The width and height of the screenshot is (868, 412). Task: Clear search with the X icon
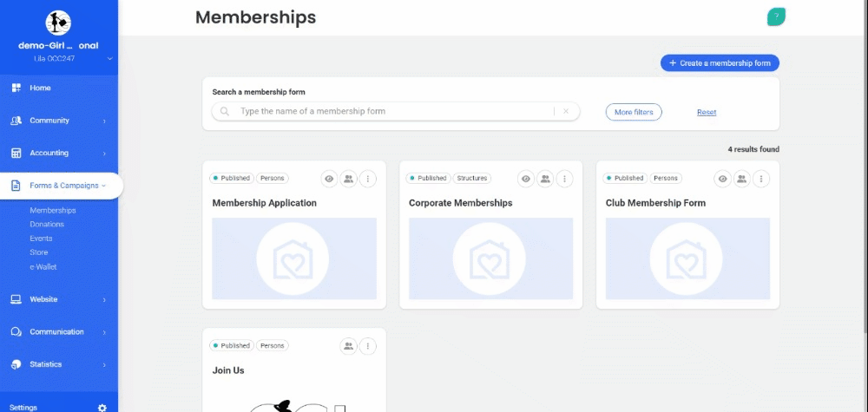pos(566,112)
